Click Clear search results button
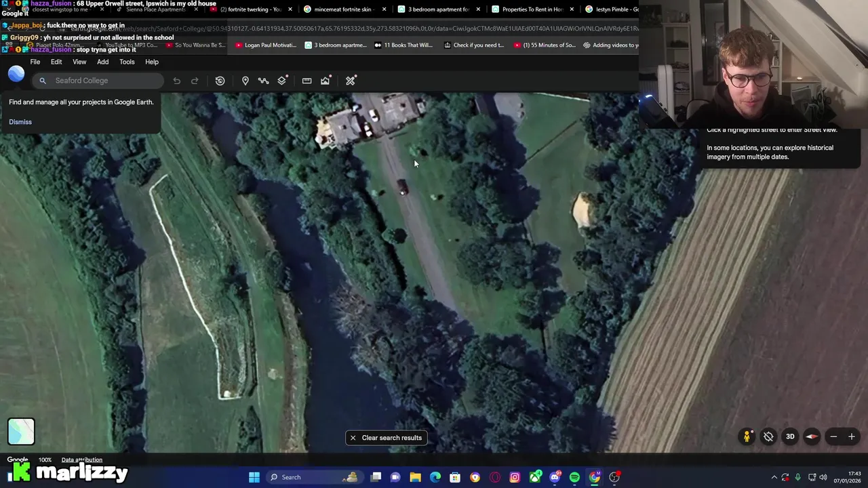 coord(386,438)
